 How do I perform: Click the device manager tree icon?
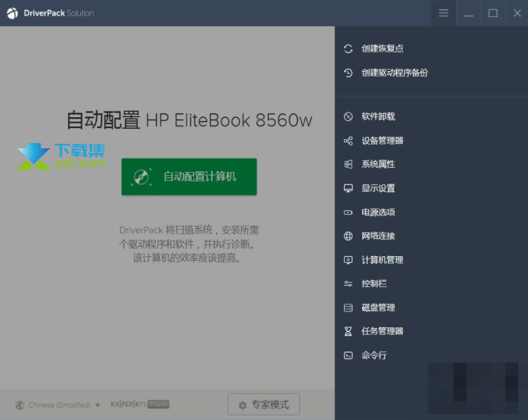348,140
